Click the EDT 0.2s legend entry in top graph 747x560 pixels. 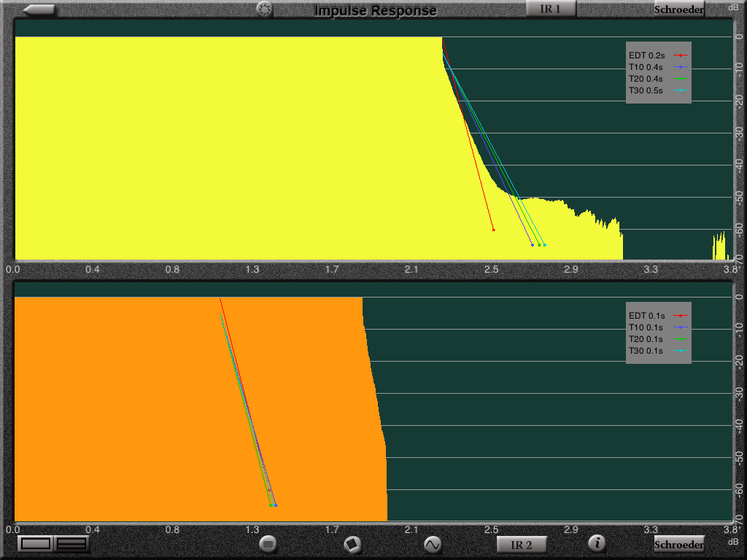[657, 55]
